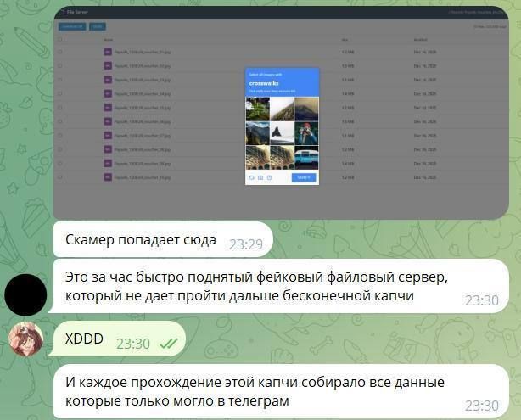Select the foggy hillside captcha tile
The height and width of the screenshot is (420, 521).
[x=282, y=109]
